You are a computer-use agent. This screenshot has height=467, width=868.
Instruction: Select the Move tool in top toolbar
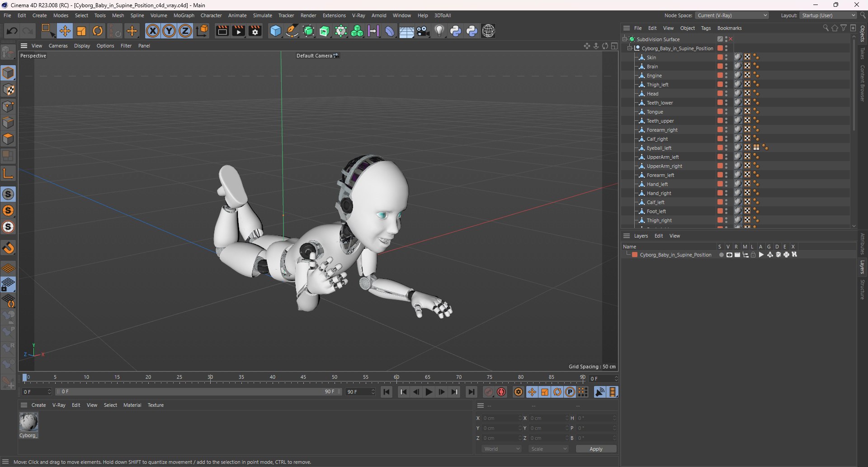(x=65, y=31)
